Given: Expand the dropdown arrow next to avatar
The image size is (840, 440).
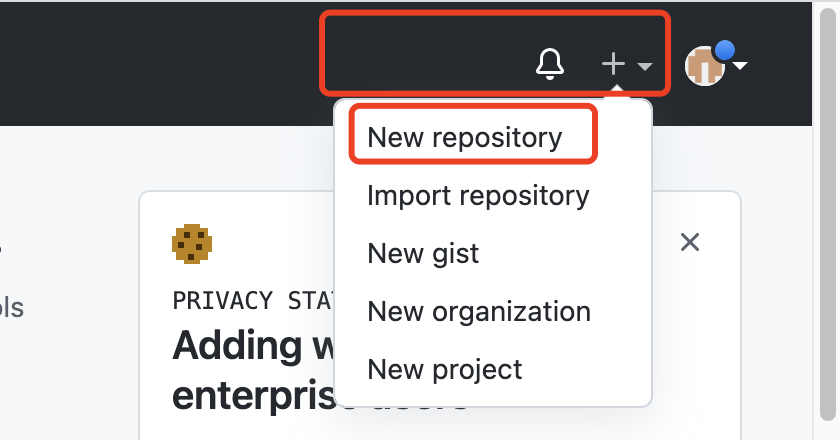Looking at the screenshot, I should click(x=741, y=66).
